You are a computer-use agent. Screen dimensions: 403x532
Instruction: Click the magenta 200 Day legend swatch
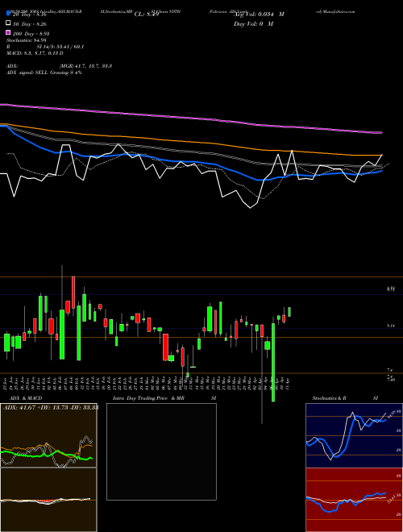pyautogui.click(x=8, y=33)
